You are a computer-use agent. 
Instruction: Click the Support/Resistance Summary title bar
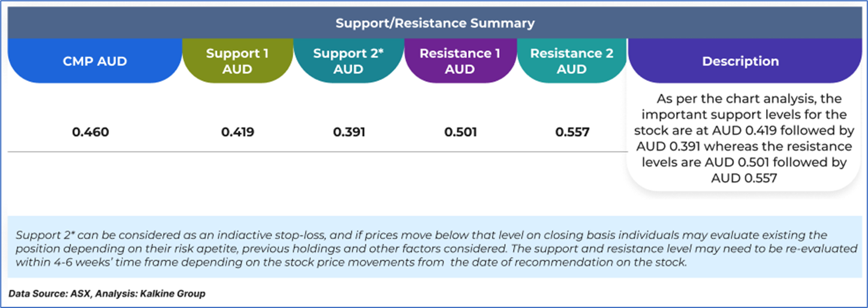click(434, 23)
